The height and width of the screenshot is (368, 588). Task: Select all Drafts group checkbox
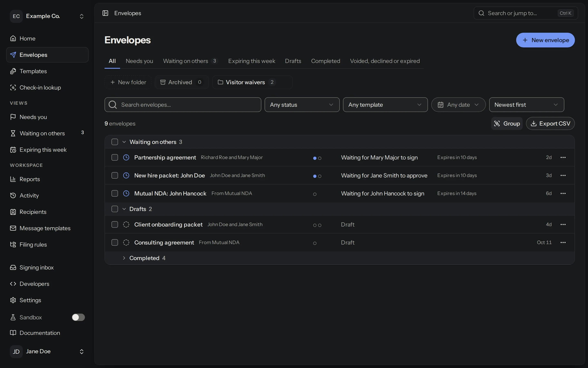pos(115,209)
